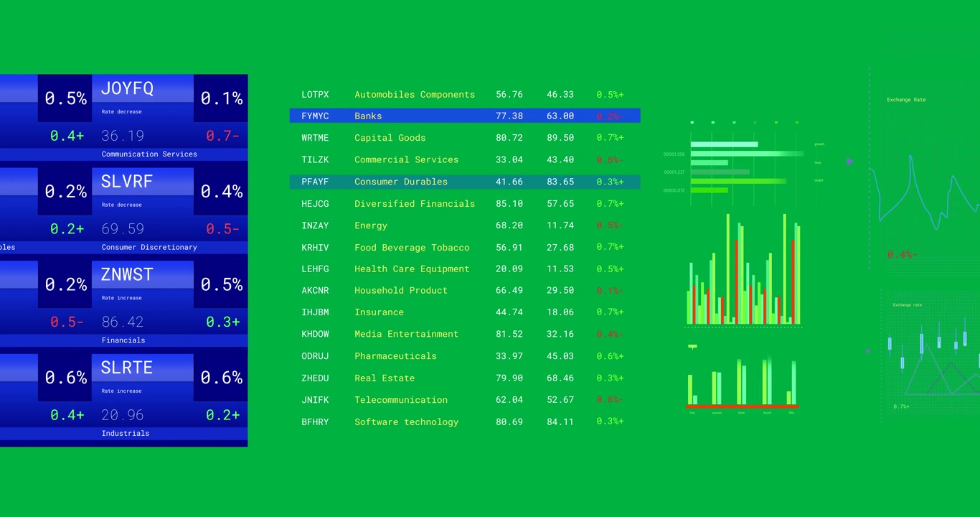Click Software technology sector name
The height and width of the screenshot is (517, 980).
point(406,422)
